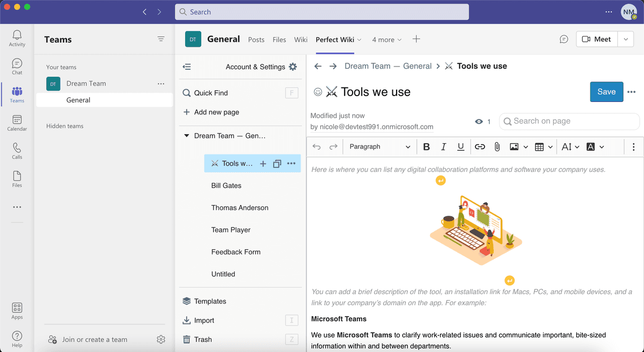644x352 pixels.
Task: Toggle bold formatting
Action: click(x=426, y=146)
